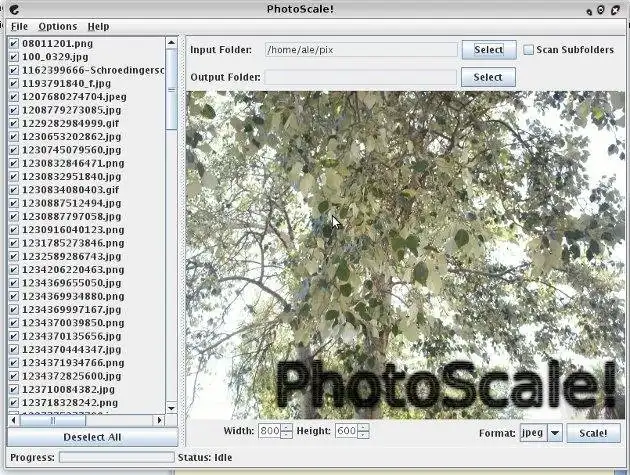The width and height of the screenshot is (630, 475).
Task: Select file 123718328242.png
Action: (x=70, y=402)
